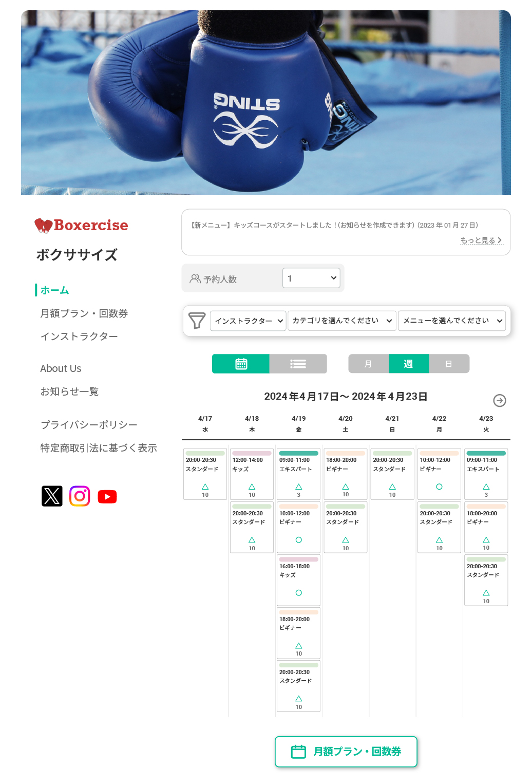Open 月額プラン・回数券 in sidebar menu
Screen dimensions: 532x784
(84, 313)
